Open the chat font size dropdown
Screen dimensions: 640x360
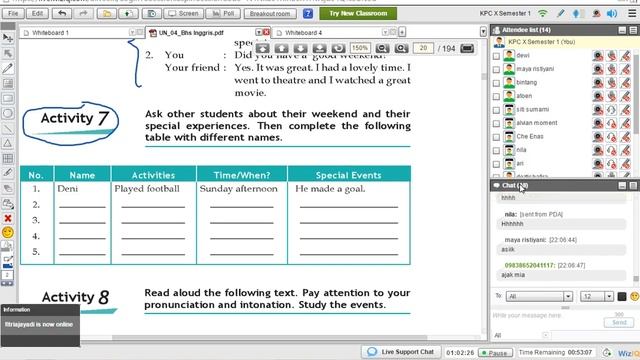coord(609,296)
